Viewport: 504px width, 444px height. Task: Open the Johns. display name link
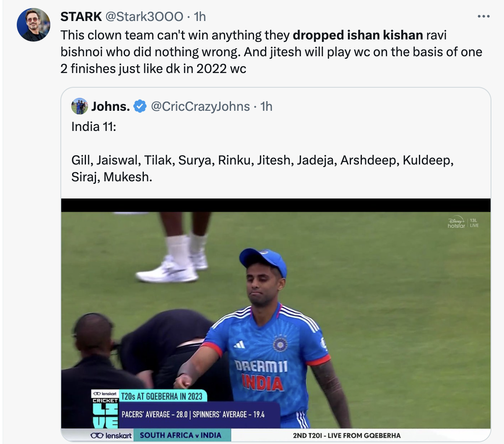tap(110, 107)
